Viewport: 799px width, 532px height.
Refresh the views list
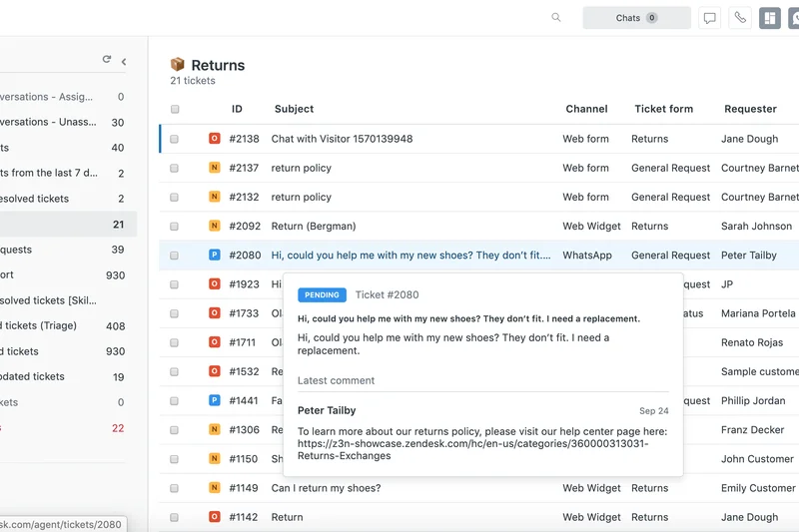point(107,60)
